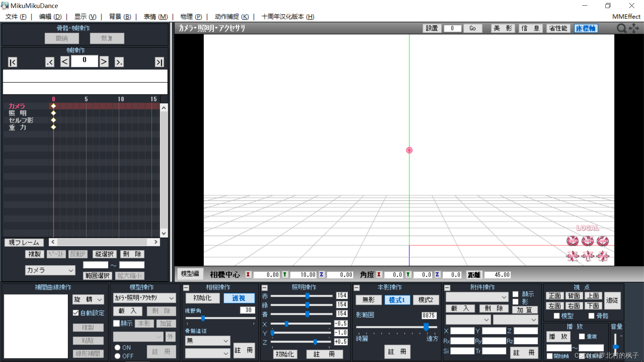This screenshot has height=362, width=644.
Task: Collapse the 附件操作 panel
Action: click(447, 288)
